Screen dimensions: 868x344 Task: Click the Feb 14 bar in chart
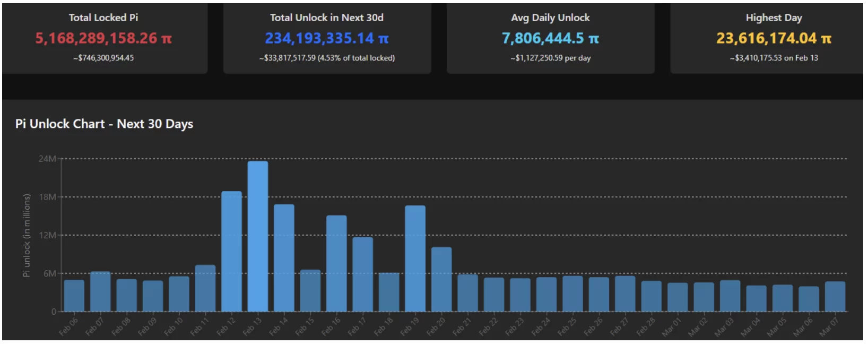pos(284,257)
